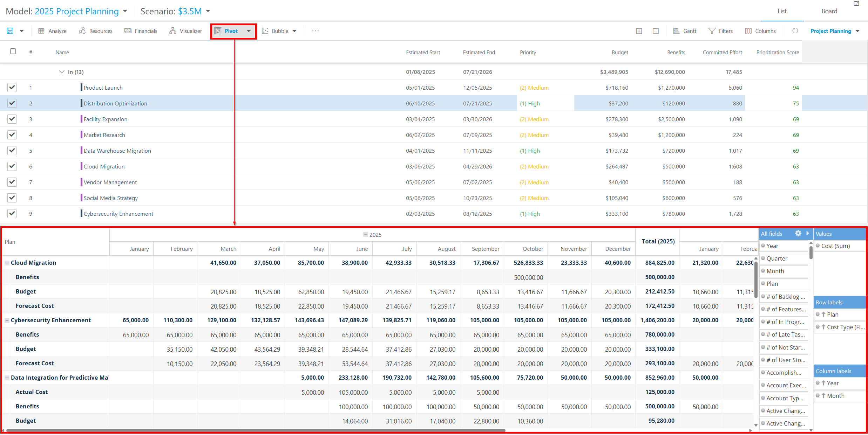
Task: Click the pivot horizontal scrollbar
Action: (256, 430)
